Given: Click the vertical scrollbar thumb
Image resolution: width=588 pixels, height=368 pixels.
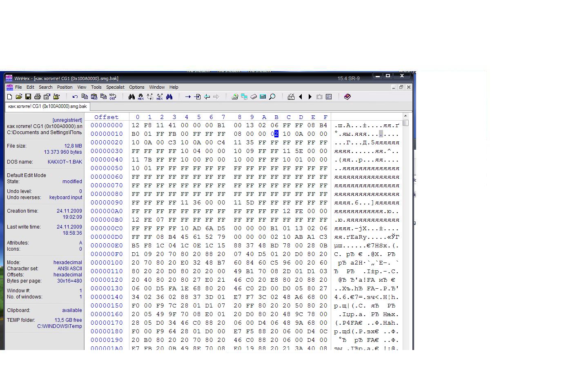Looking at the screenshot, I should click(405, 123).
